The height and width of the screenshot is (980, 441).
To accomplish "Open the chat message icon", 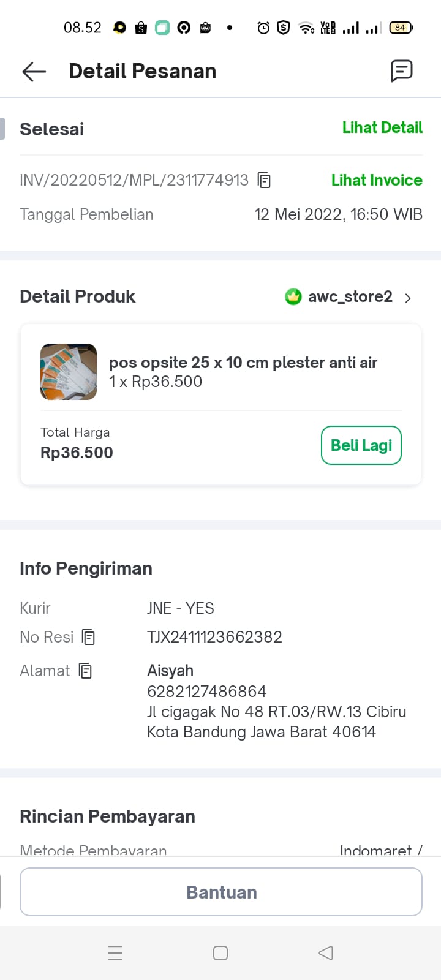I will [x=401, y=71].
